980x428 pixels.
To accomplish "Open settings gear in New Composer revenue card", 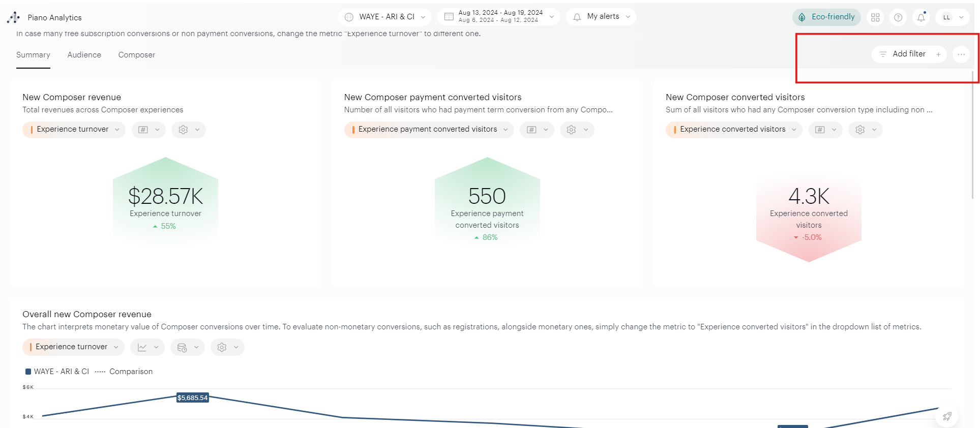I will pyautogui.click(x=188, y=130).
